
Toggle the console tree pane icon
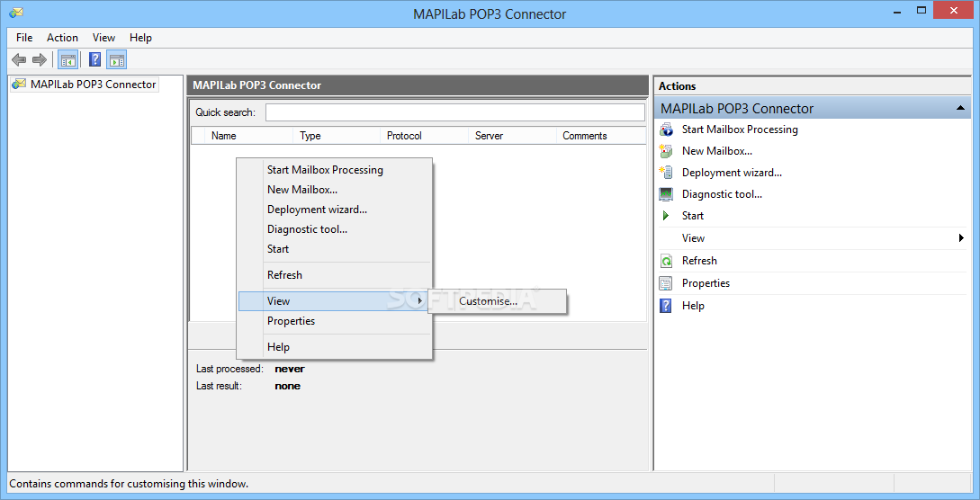click(67, 60)
